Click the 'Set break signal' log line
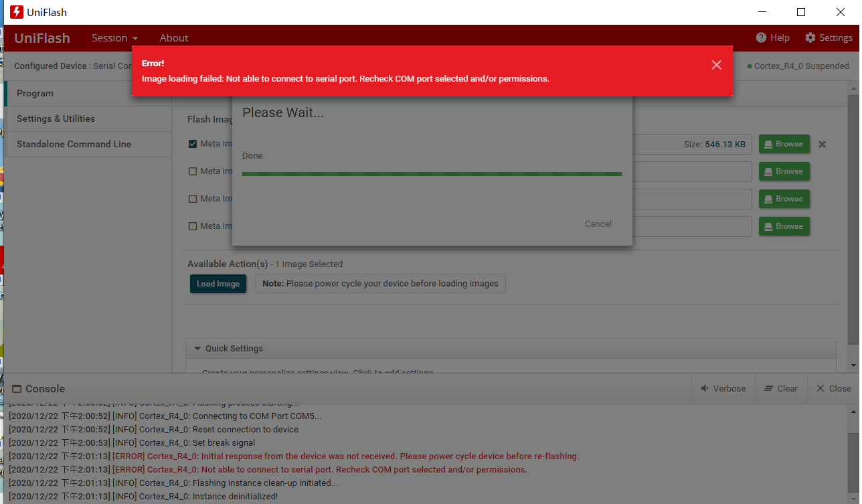Viewport: 862px width, 504px height. point(132,443)
